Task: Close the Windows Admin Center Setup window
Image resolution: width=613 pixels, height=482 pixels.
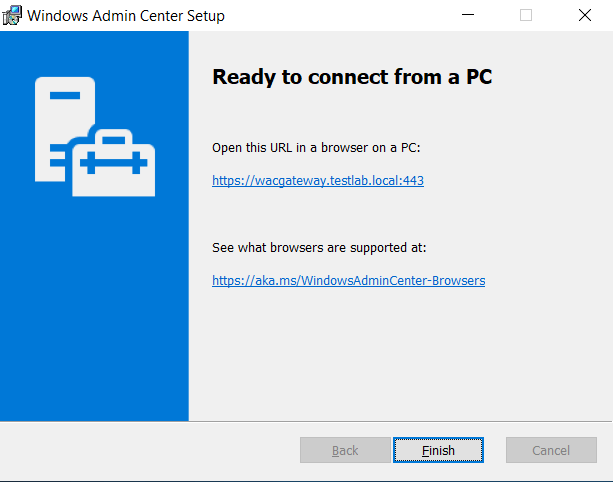Action: [584, 15]
